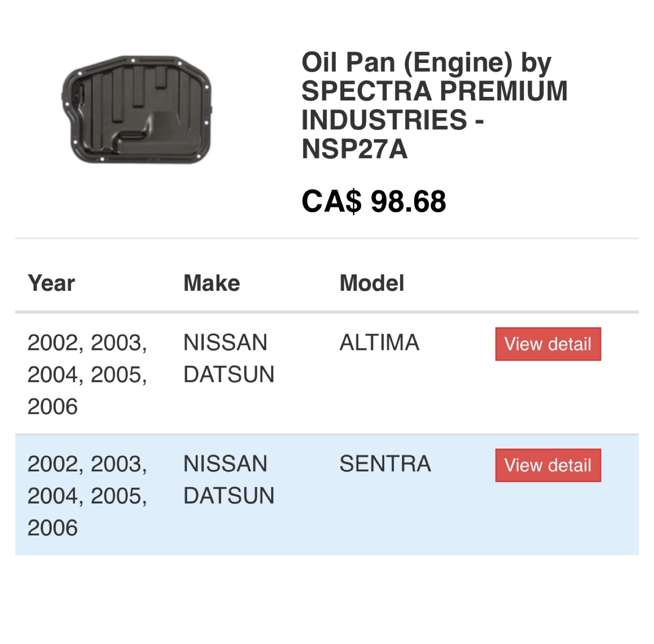Image resolution: width=654 pixels, height=644 pixels.
Task: Click the Year column header
Action: (51, 283)
